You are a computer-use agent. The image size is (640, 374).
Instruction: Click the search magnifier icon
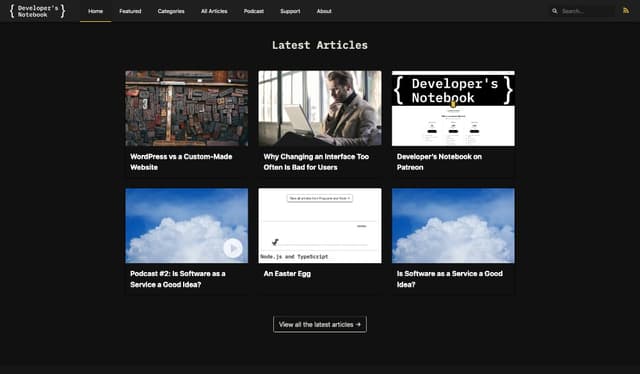(x=554, y=11)
